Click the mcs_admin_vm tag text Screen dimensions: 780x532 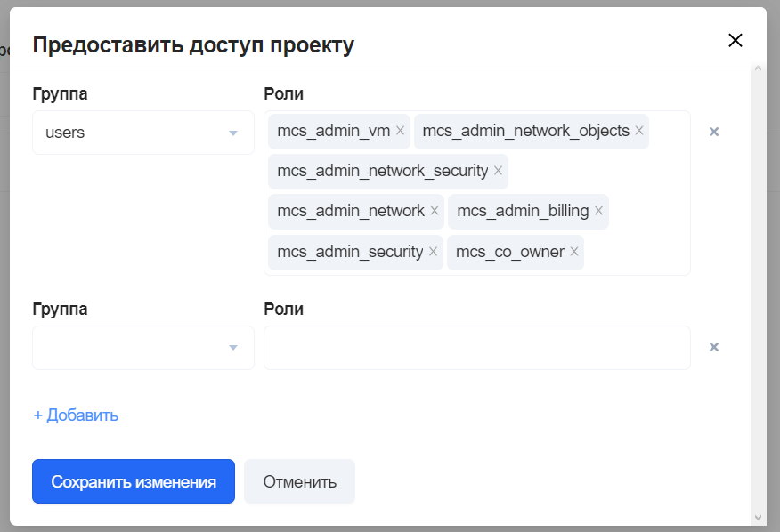click(333, 131)
